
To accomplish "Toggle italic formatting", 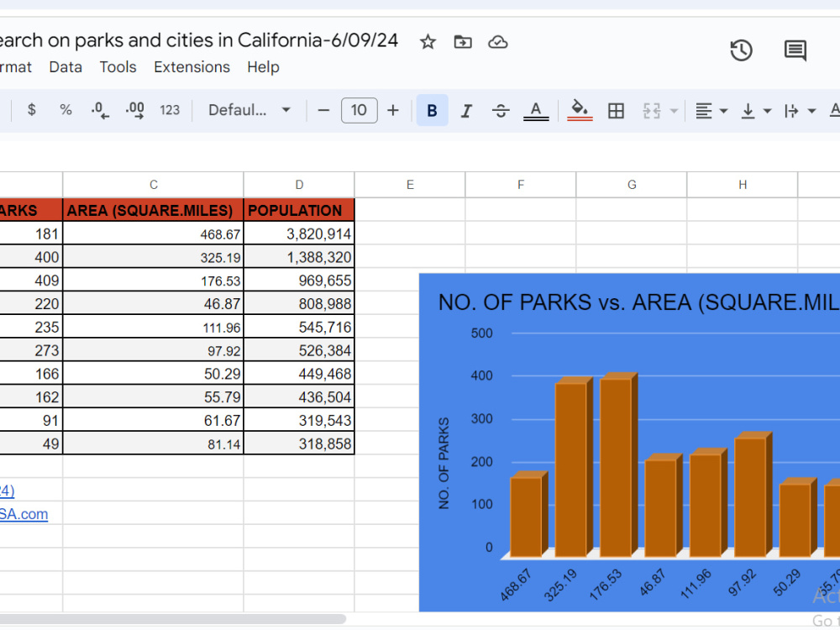I will tap(466, 111).
